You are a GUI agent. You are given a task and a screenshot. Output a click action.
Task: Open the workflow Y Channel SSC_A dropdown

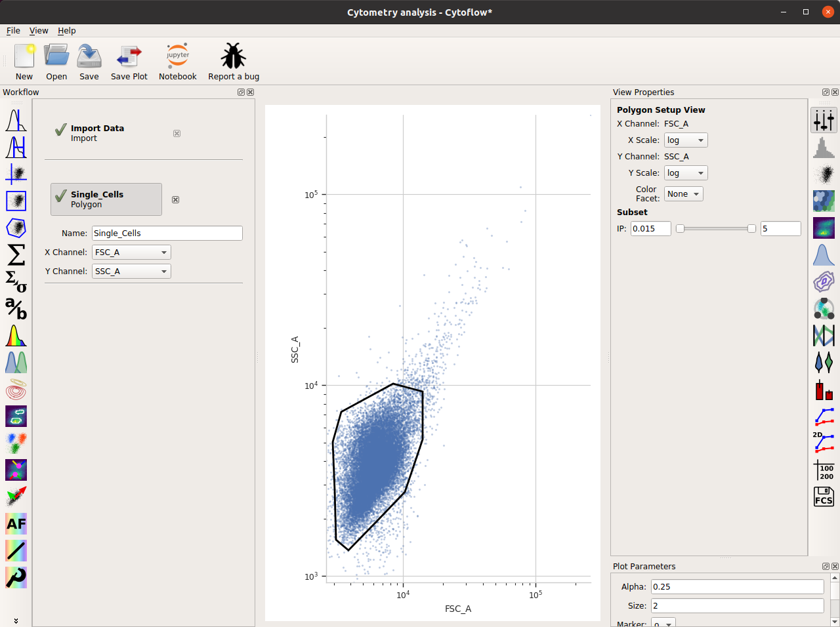pyautogui.click(x=131, y=272)
